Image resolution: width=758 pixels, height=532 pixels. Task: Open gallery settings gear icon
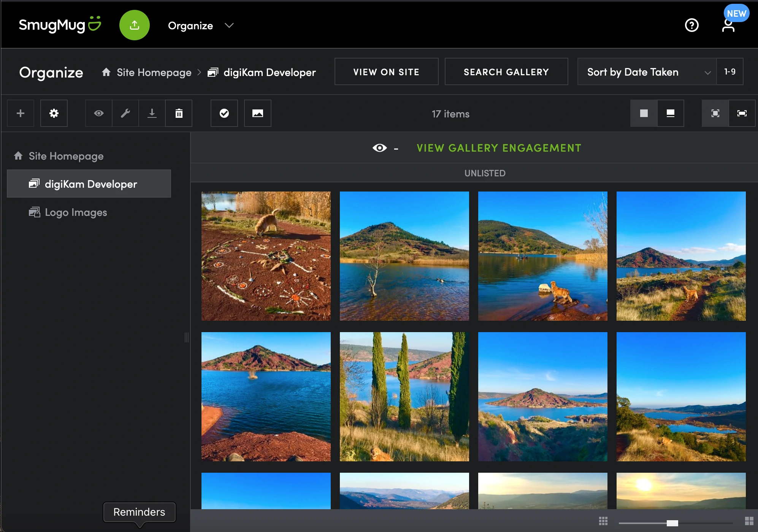[54, 113]
